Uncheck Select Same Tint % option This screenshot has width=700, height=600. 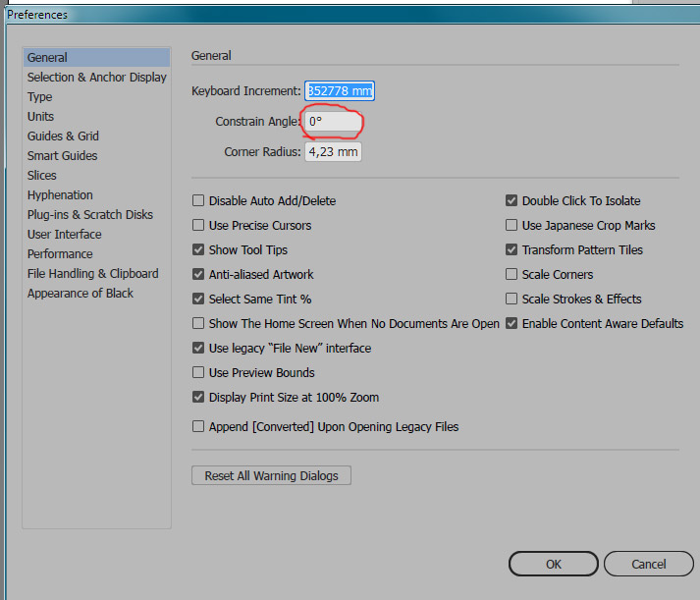pos(198,299)
